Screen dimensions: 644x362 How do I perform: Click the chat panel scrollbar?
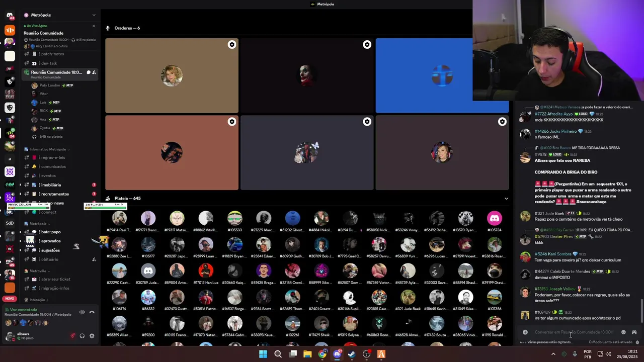pyautogui.click(x=641, y=312)
